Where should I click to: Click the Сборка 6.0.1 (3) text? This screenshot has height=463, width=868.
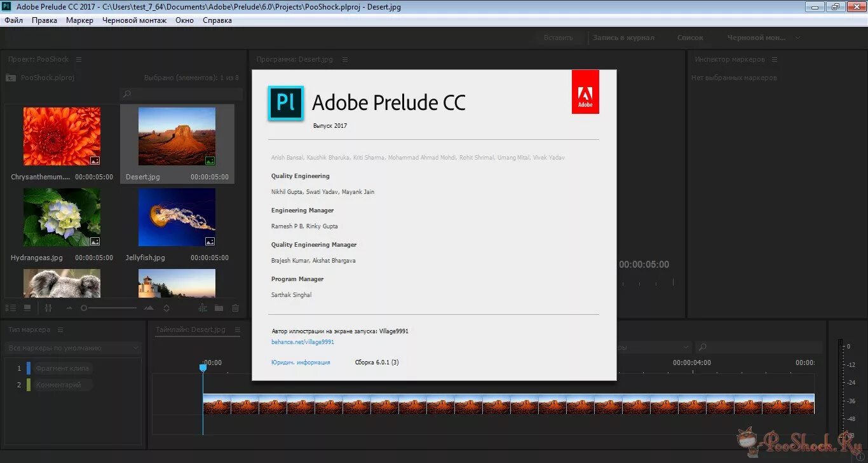coord(377,363)
